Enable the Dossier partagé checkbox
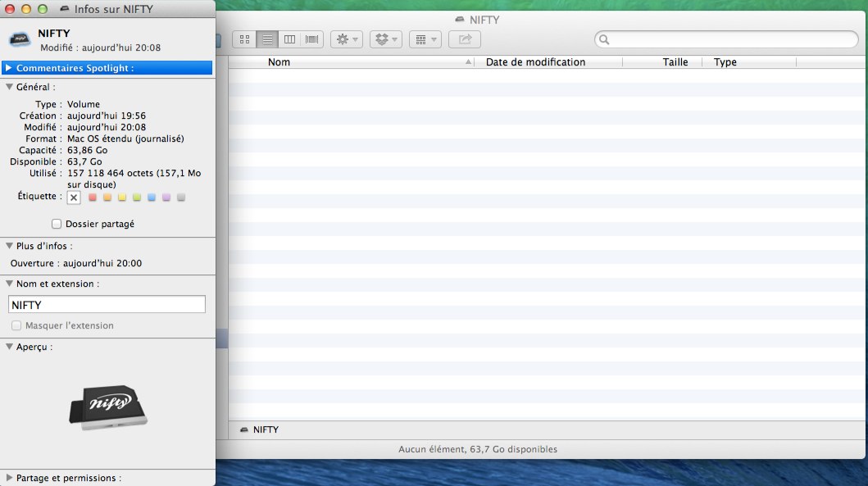 pyautogui.click(x=57, y=224)
